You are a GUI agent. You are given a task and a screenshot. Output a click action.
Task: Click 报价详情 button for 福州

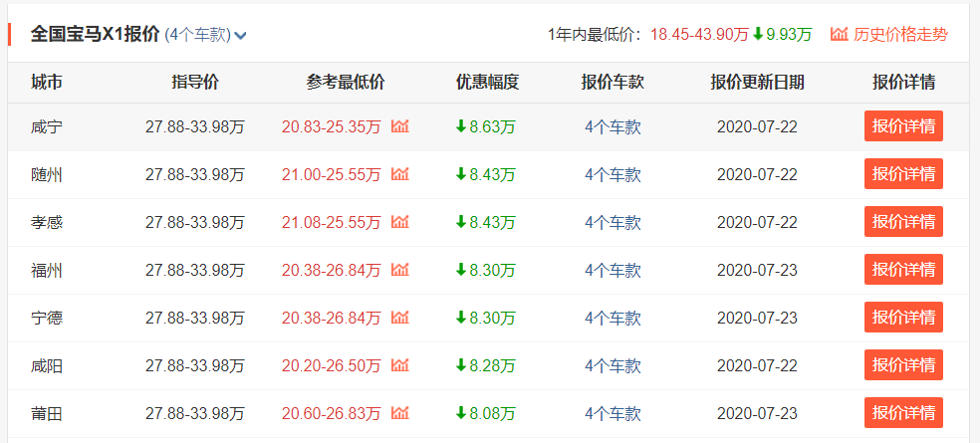[903, 270]
